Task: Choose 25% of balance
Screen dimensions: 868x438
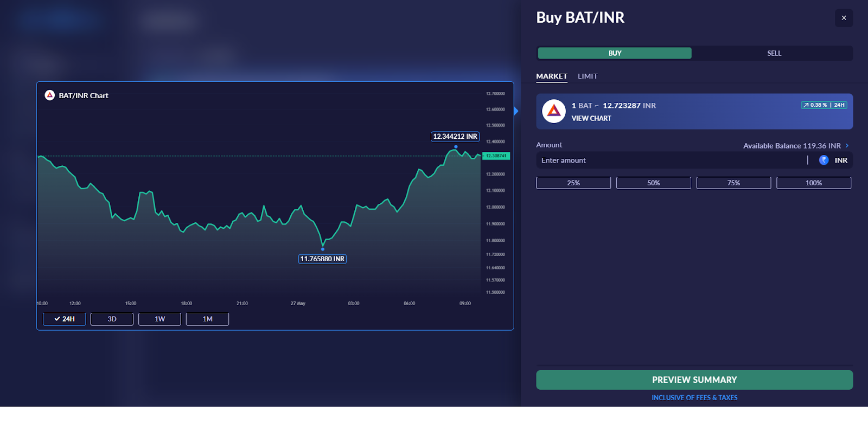Action: tap(573, 183)
